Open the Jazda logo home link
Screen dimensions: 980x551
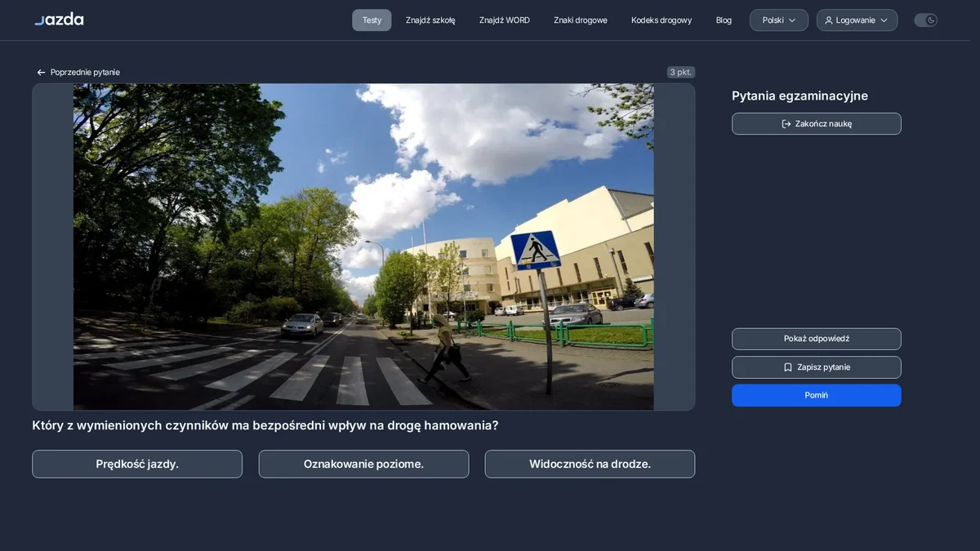pos(59,20)
